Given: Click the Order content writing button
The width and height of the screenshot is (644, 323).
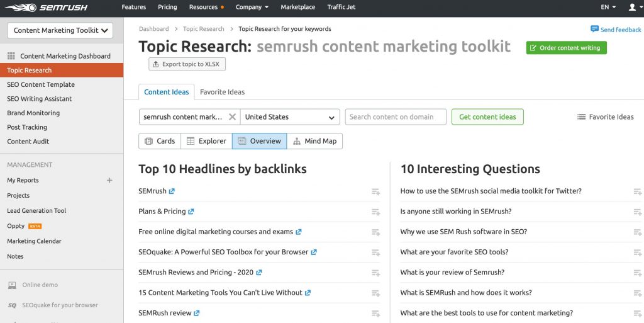Looking at the screenshot, I should tap(567, 48).
